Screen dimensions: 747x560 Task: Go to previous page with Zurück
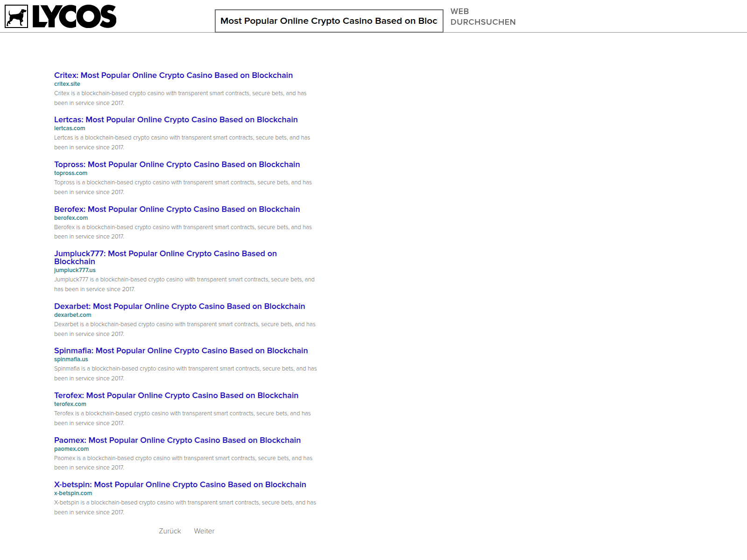point(170,531)
